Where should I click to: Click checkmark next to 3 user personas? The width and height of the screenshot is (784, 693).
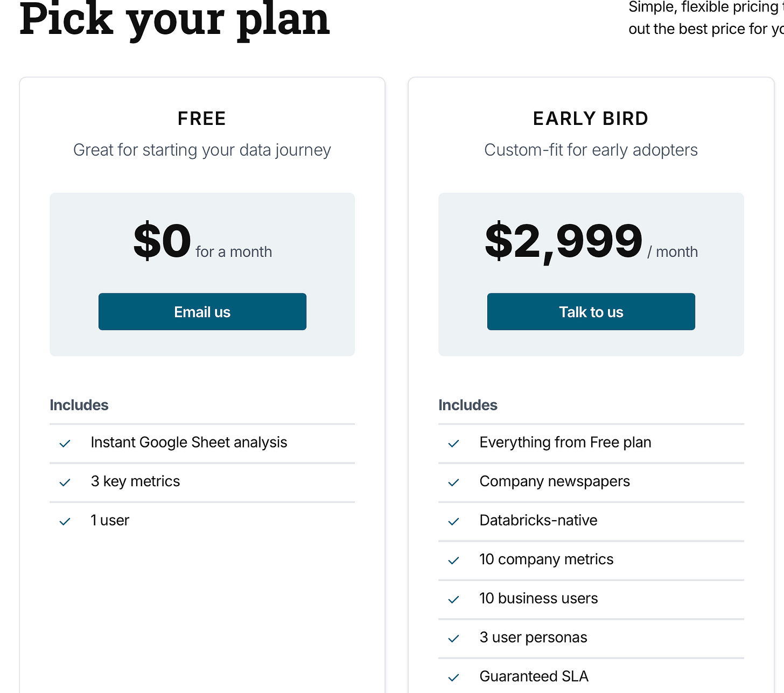454,639
